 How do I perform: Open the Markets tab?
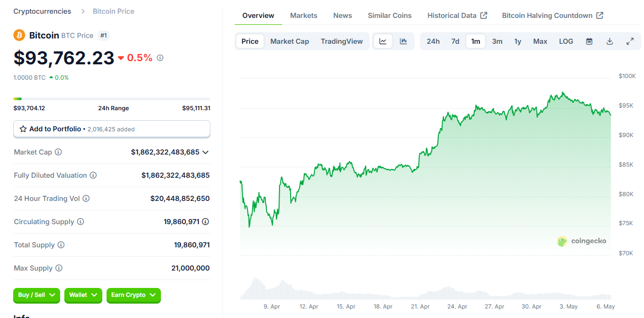[304, 15]
